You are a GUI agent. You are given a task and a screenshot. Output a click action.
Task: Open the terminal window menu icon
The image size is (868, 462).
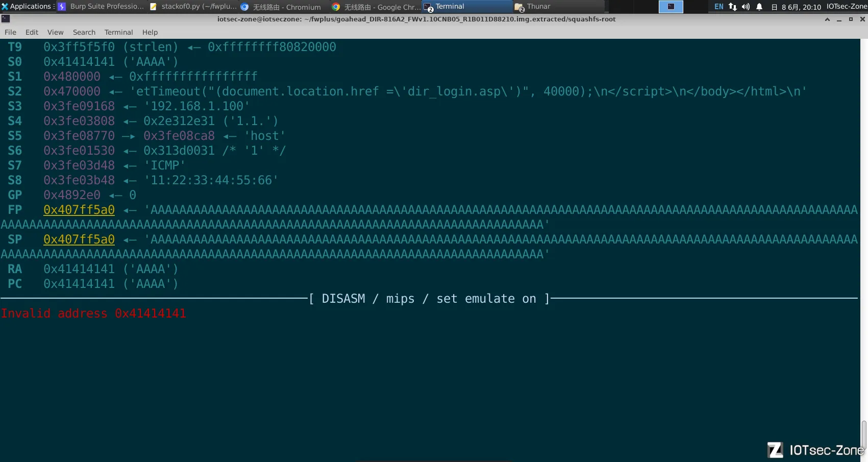[x=6, y=19]
